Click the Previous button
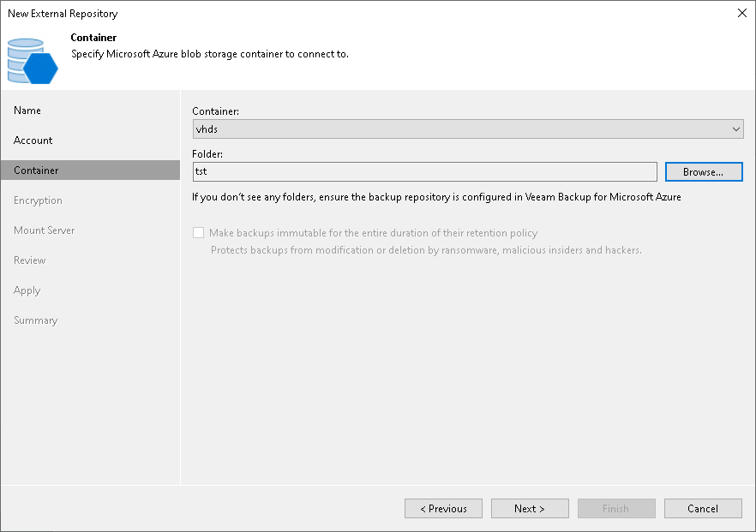Viewport: 756px width, 532px height. [444, 508]
